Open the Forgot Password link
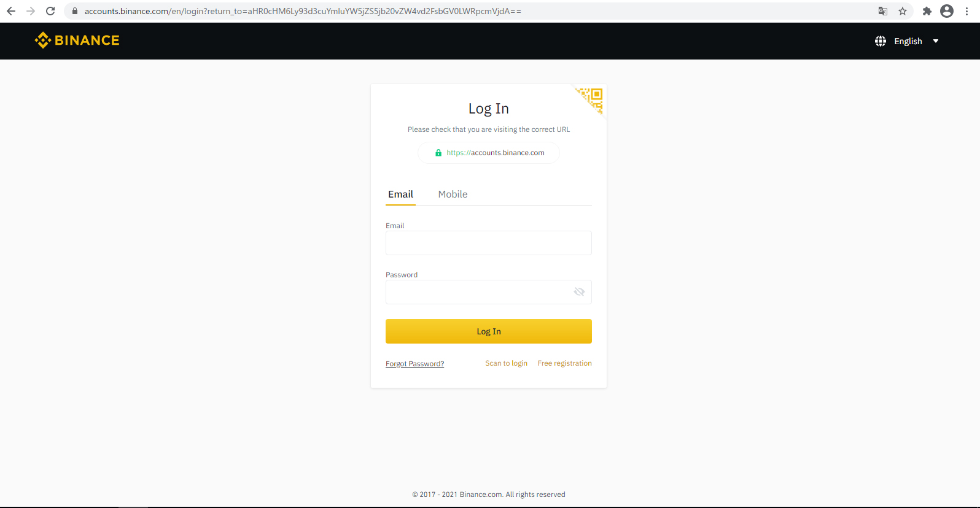This screenshot has height=508, width=980. 414,364
